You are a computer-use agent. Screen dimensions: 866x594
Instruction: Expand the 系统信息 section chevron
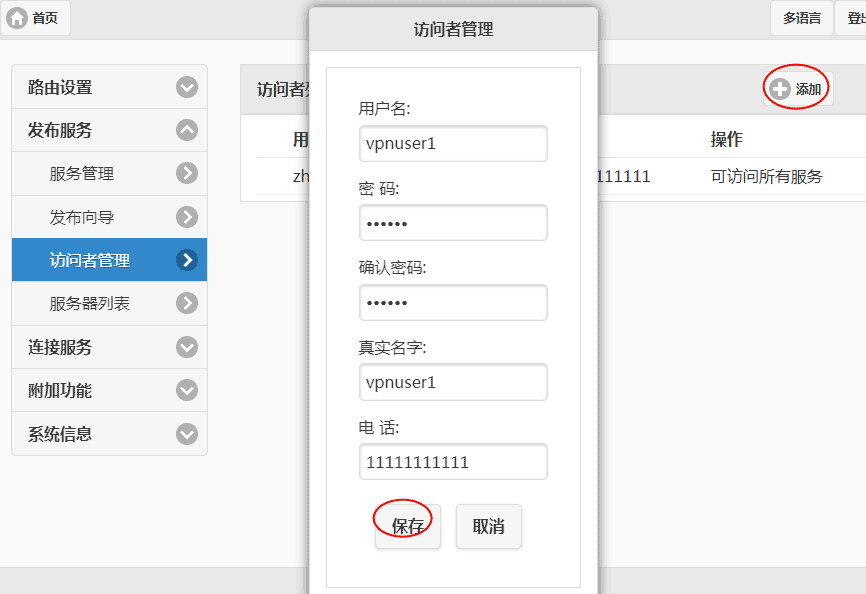[187, 434]
